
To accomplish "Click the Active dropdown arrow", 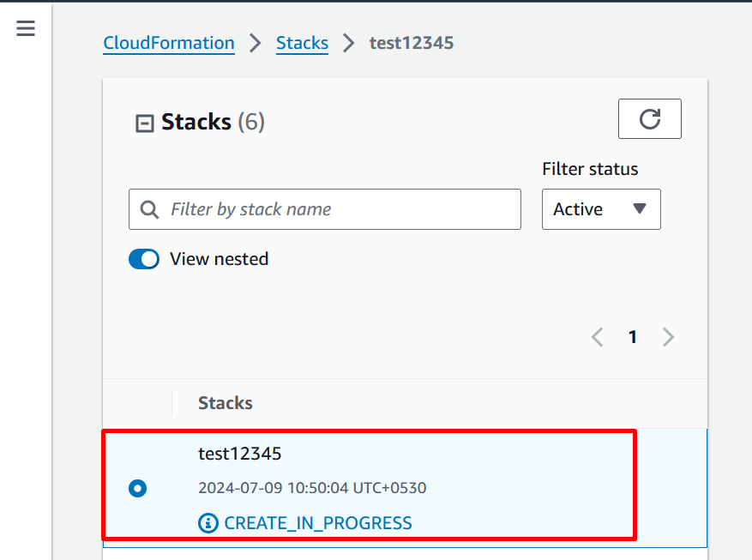I will click(640, 208).
